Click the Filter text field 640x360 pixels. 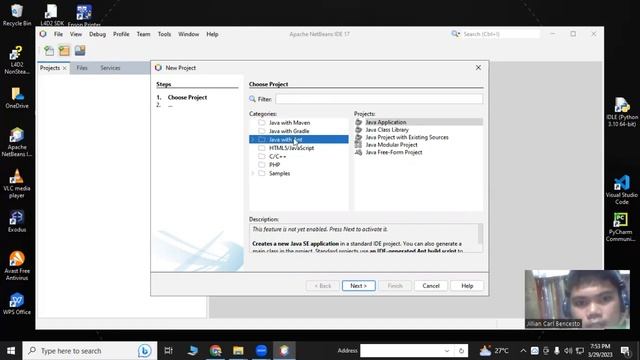[379, 99]
